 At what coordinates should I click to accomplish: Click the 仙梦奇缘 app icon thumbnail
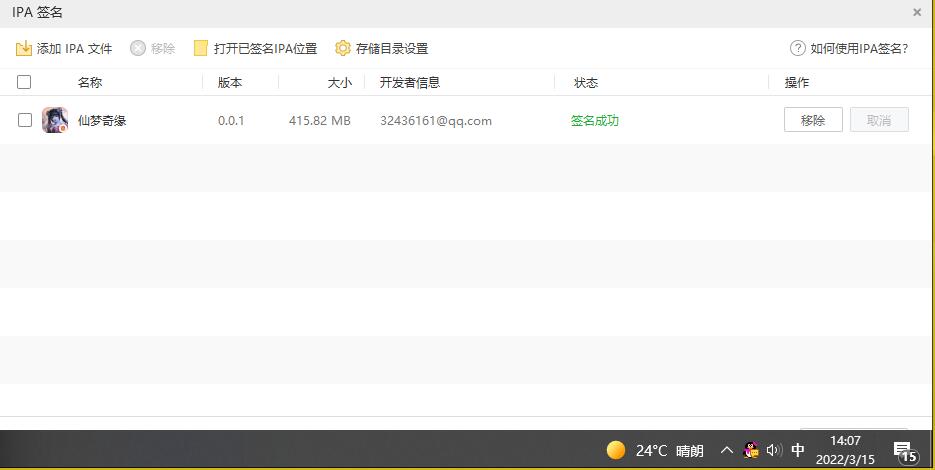tap(55, 120)
